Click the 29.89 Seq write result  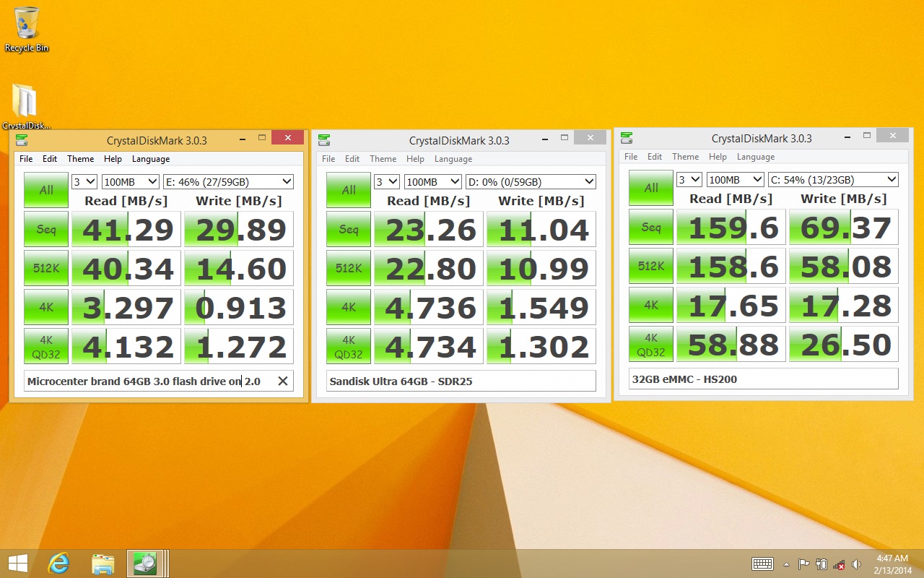[239, 229]
